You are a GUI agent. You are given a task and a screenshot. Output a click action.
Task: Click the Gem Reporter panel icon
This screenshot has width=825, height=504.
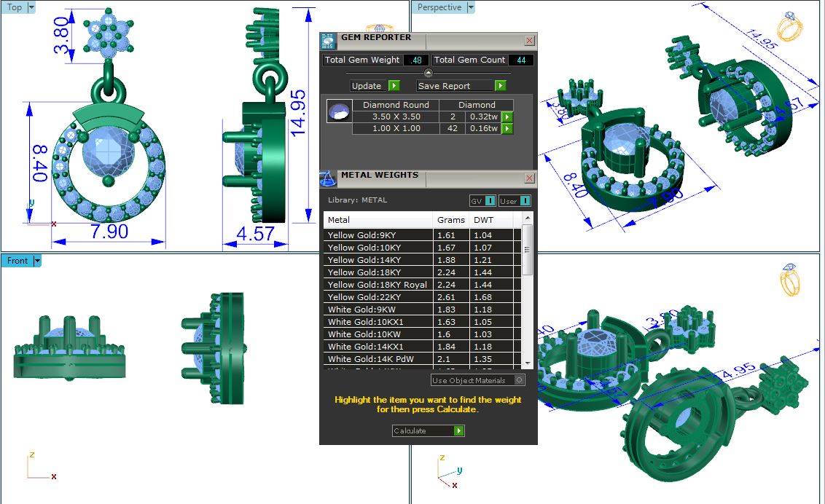(x=329, y=40)
